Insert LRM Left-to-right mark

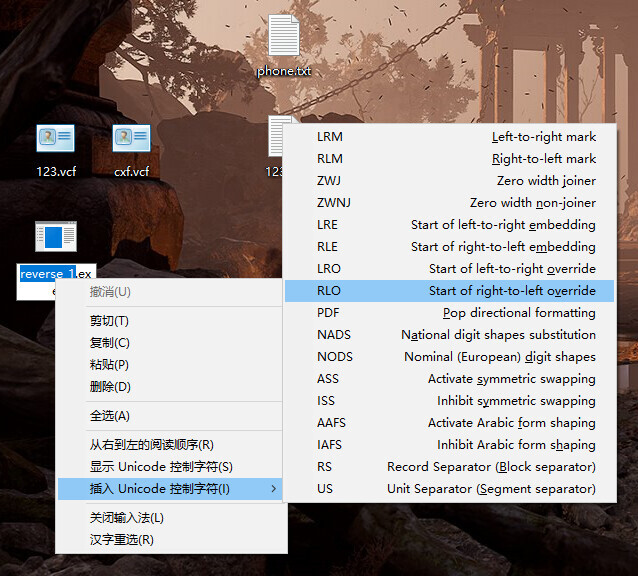coord(450,137)
